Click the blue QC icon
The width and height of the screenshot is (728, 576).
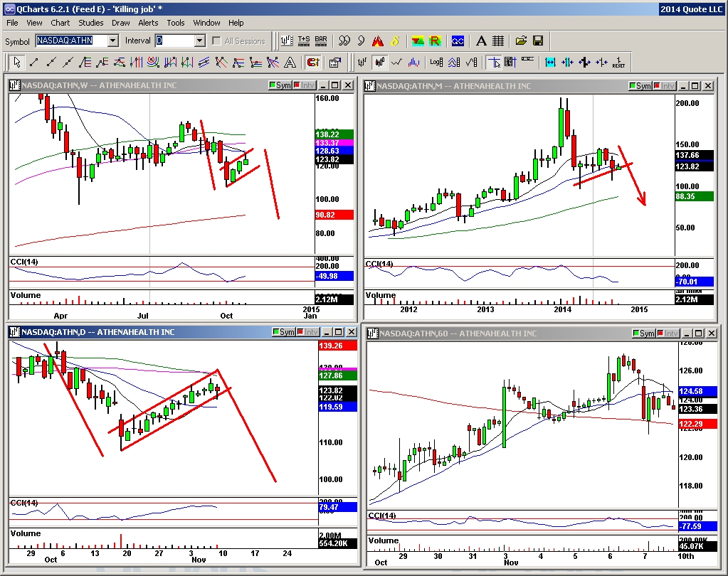click(458, 41)
